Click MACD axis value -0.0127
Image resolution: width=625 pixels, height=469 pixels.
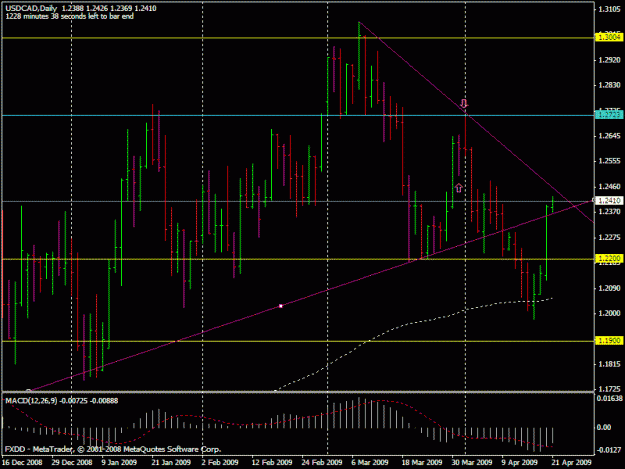pos(609,450)
